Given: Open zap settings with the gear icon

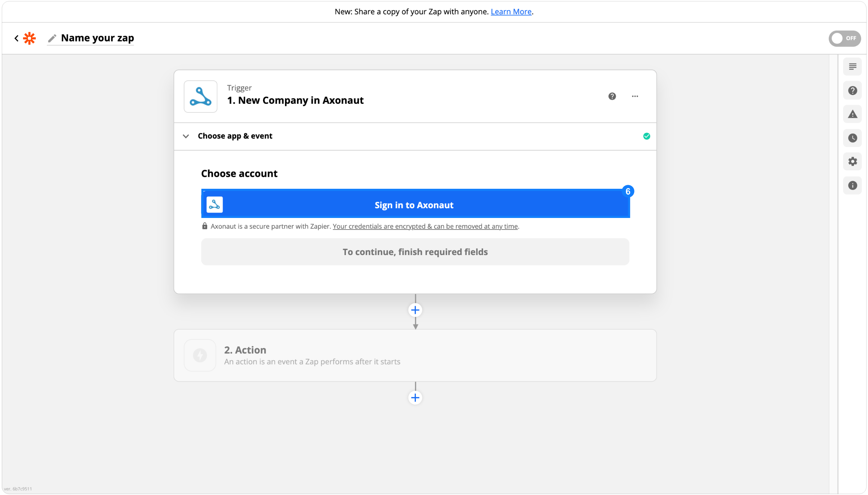Looking at the screenshot, I should 852,161.
